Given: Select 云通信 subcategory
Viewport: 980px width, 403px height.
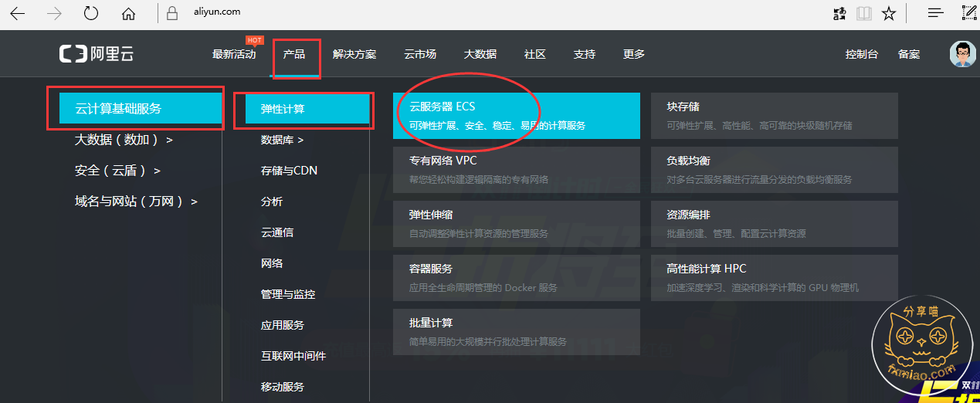Looking at the screenshot, I should tap(277, 232).
